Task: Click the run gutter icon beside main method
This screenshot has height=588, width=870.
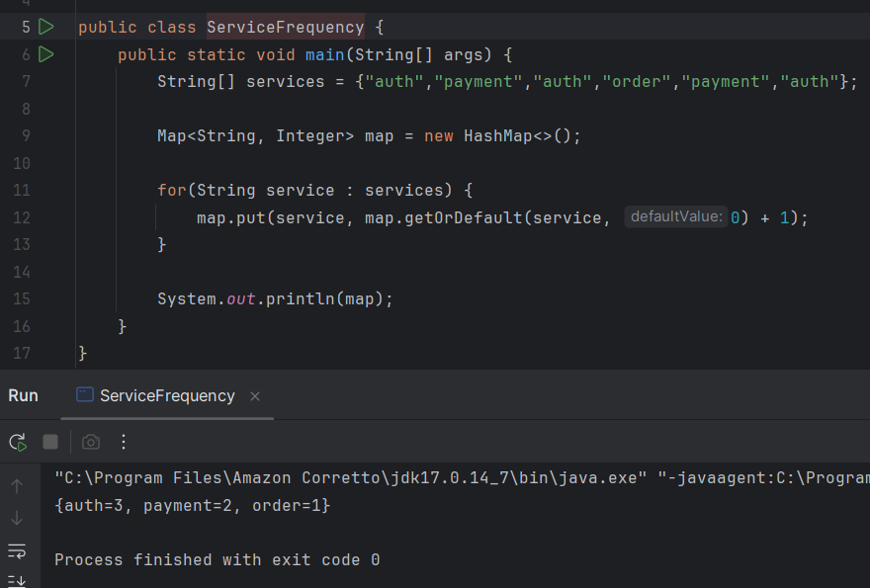Action: (x=46, y=54)
